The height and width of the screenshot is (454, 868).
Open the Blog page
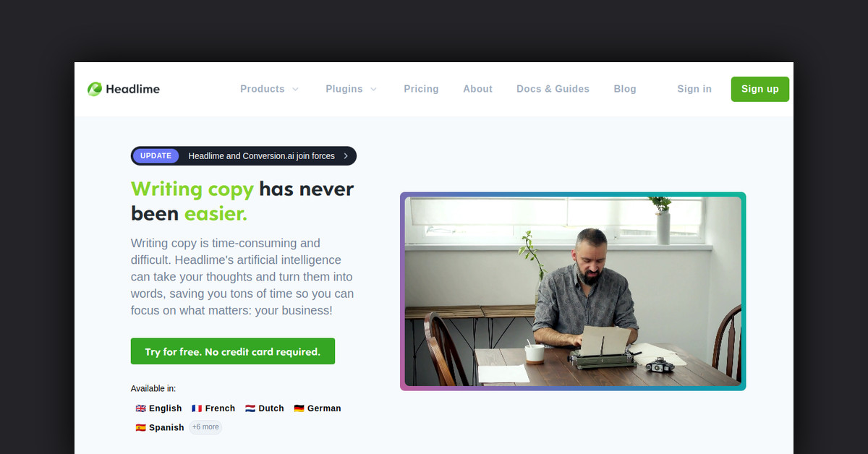[625, 89]
